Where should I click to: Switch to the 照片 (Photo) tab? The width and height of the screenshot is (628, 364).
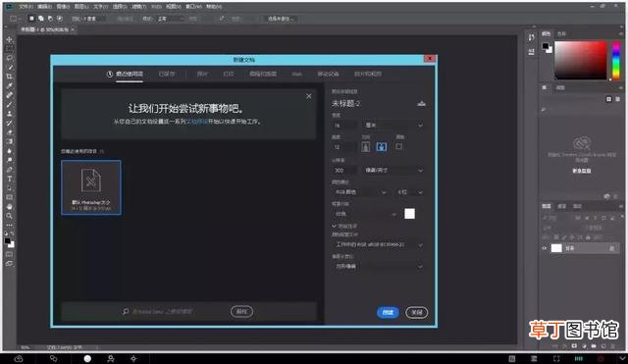pyautogui.click(x=203, y=74)
